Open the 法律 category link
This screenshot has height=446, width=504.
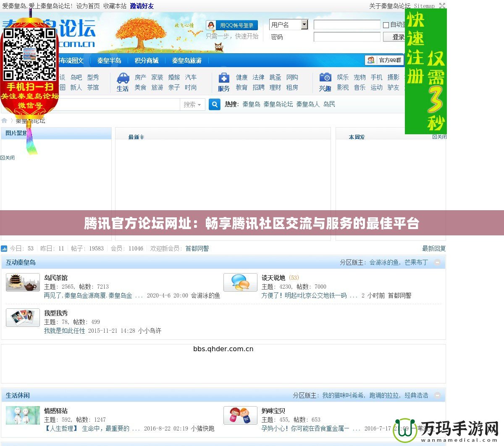pyautogui.click(x=258, y=77)
